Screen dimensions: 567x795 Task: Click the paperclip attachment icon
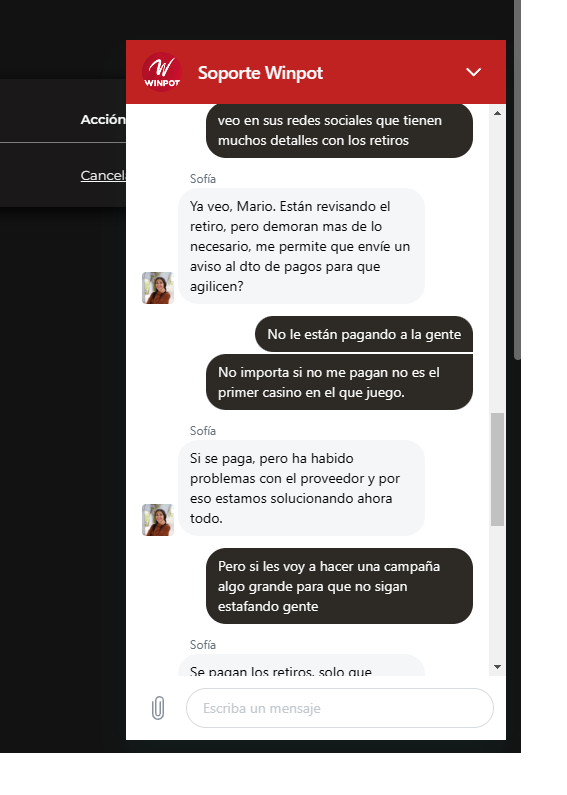tap(158, 708)
